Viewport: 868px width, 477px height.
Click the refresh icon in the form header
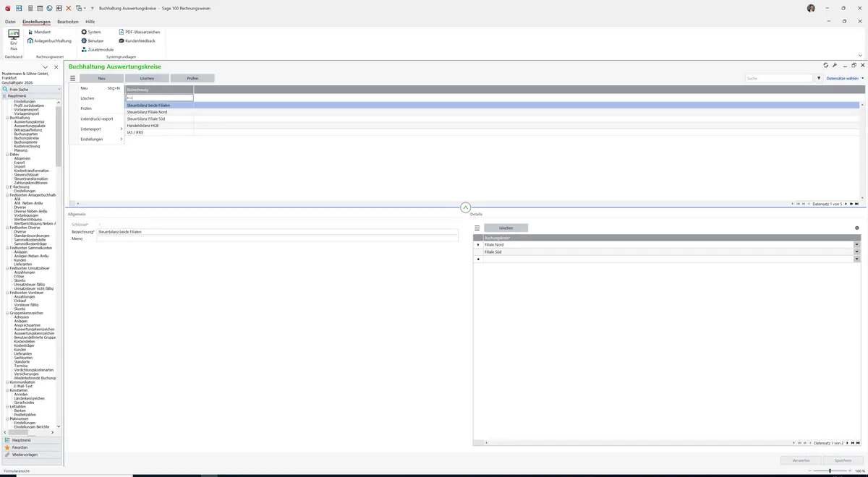click(826, 66)
